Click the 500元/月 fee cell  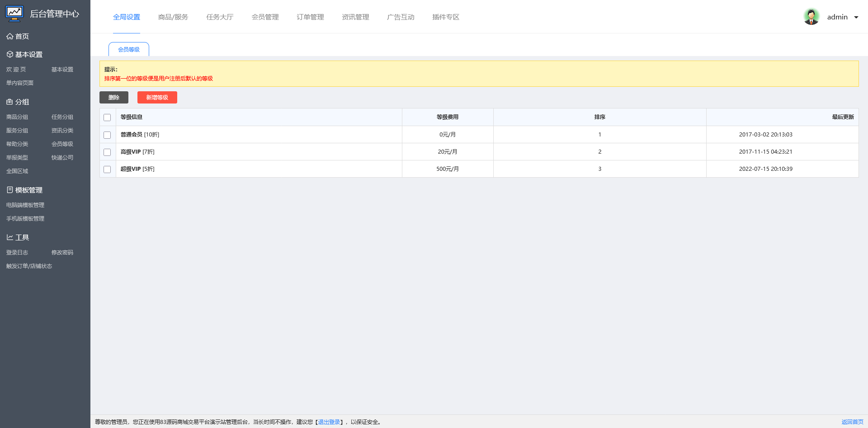point(448,169)
